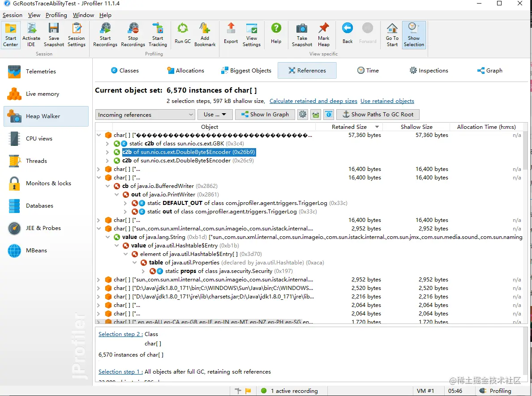The image size is (532, 396).
Task: Open View Settings
Action: (x=251, y=35)
